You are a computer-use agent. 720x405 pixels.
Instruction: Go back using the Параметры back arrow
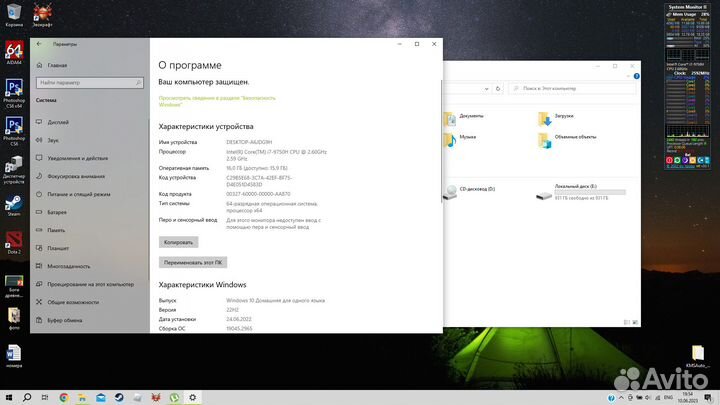tap(39, 44)
